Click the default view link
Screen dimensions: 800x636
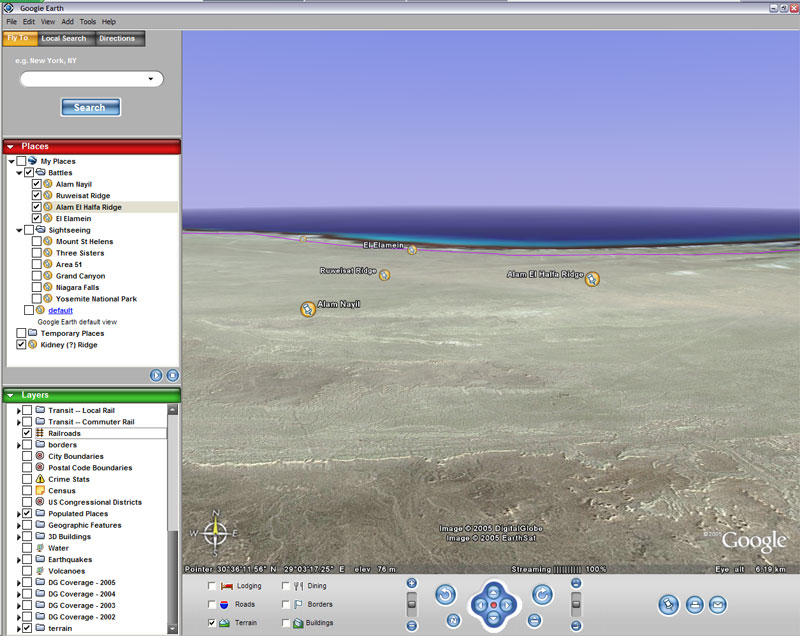[60, 310]
